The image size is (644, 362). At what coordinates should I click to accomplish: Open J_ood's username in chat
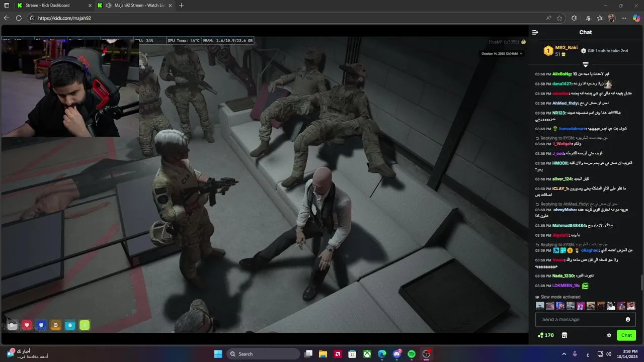[x=558, y=153]
